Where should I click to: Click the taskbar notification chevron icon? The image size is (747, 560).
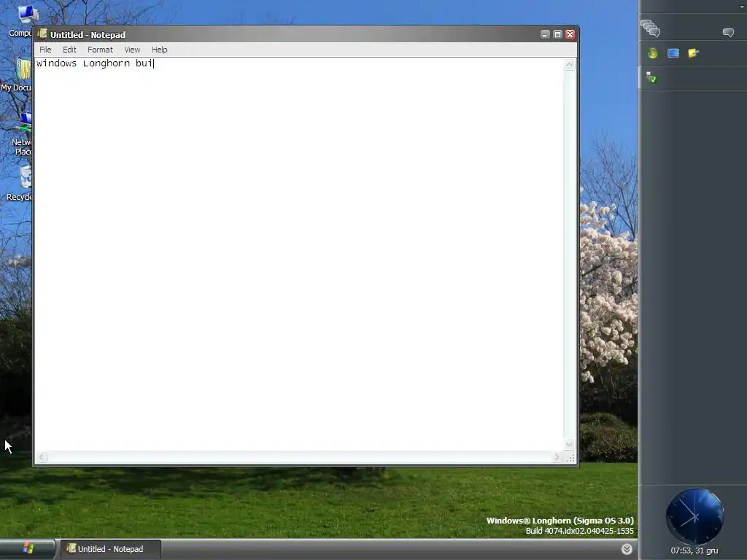[627, 549]
